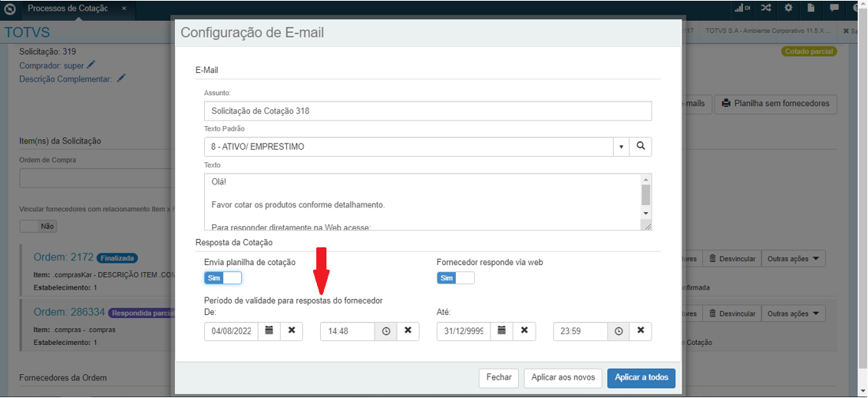
Task: Switch to the Processos de Cotação tab
Action: [x=68, y=9]
